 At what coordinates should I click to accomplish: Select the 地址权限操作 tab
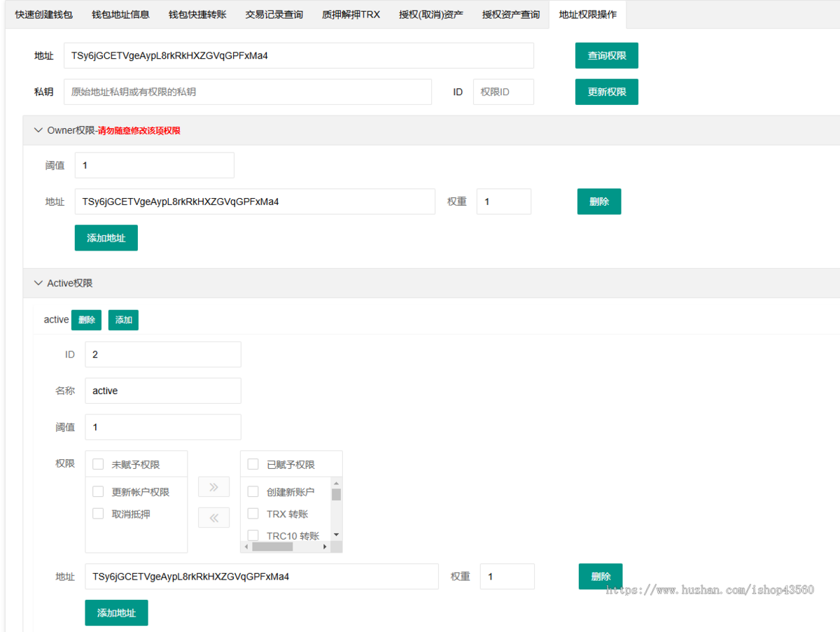(587, 14)
